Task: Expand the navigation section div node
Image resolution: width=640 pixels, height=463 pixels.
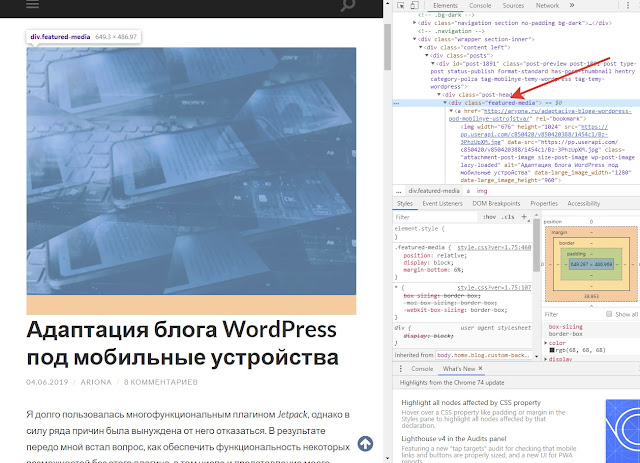Action: pyautogui.click(x=414, y=23)
